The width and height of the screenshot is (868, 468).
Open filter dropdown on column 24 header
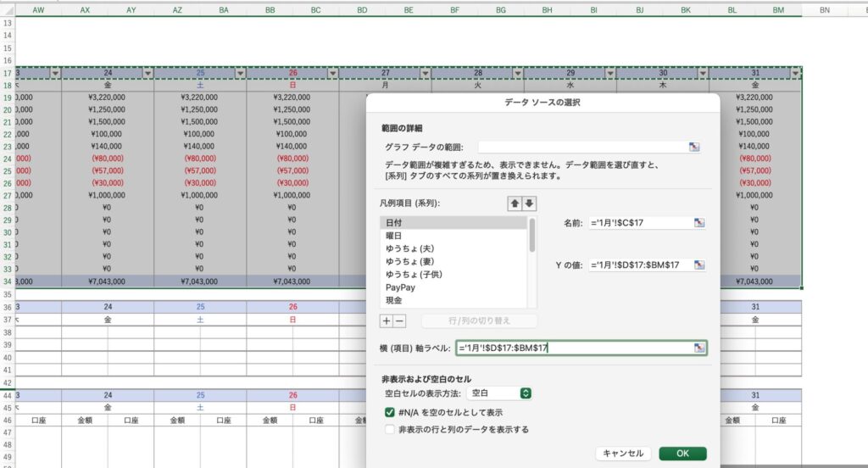(148, 73)
